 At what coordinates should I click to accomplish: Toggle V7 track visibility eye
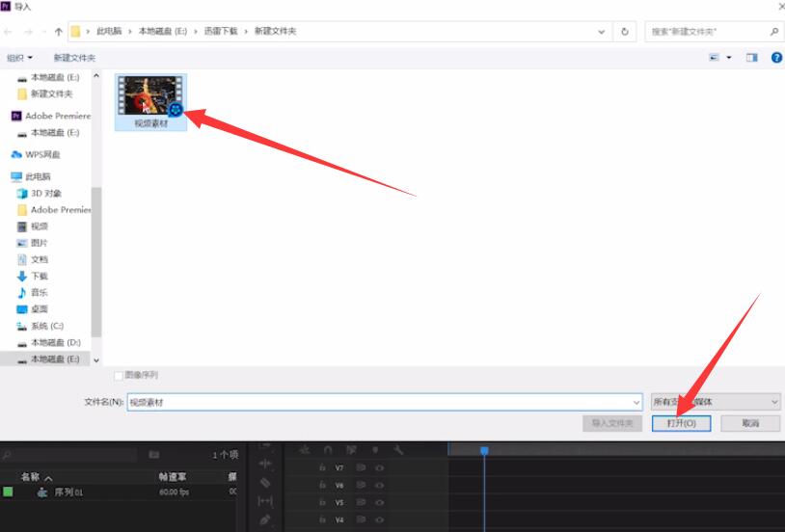[x=379, y=467]
